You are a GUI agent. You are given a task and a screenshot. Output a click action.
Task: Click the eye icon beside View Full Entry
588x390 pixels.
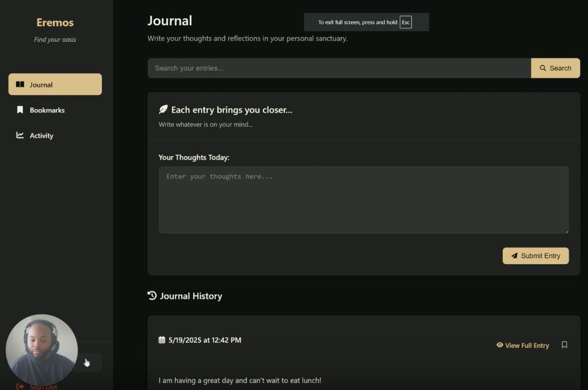pos(499,345)
